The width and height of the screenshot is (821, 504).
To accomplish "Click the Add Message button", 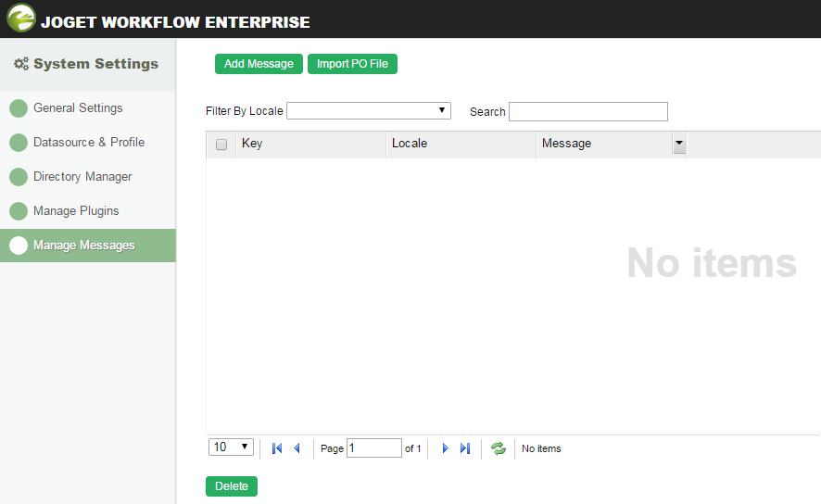I will coord(259,64).
